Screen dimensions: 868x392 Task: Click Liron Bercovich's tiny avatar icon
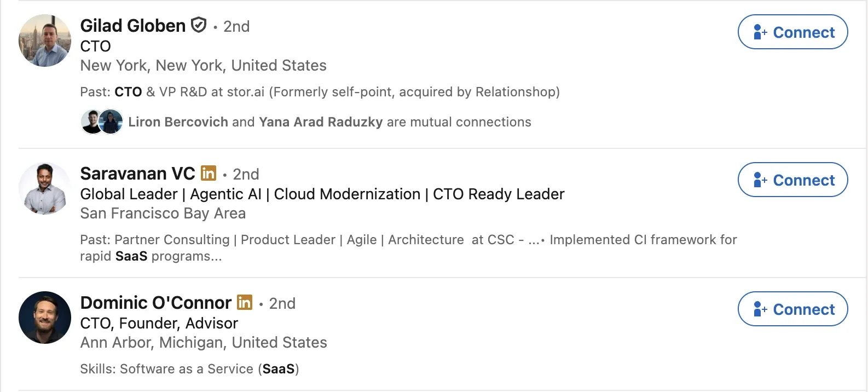pos(91,122)
